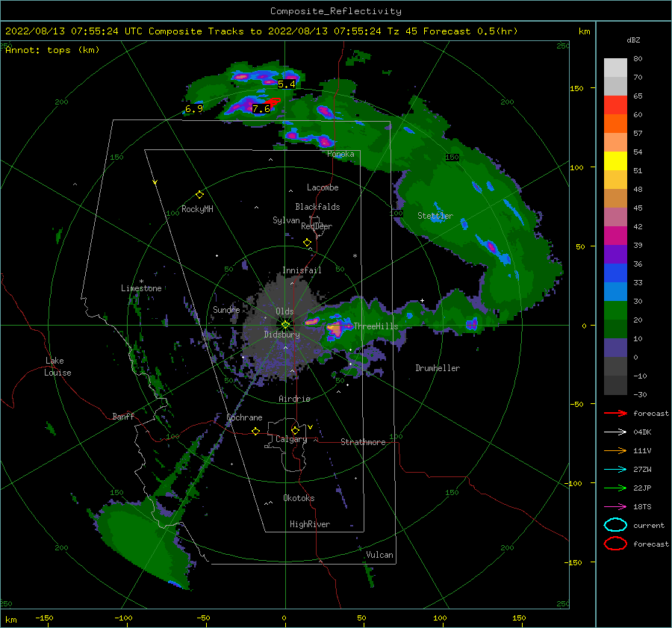Screen dimensions: 672x628
Task: Click the Vulcan town label
Action: [x=379, y=555]
